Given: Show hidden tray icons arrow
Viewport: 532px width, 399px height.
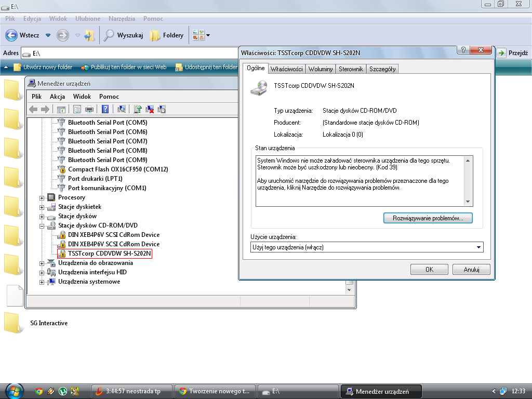Looking at the screenshot, I should pyautogui.click(x=494, y=391).
